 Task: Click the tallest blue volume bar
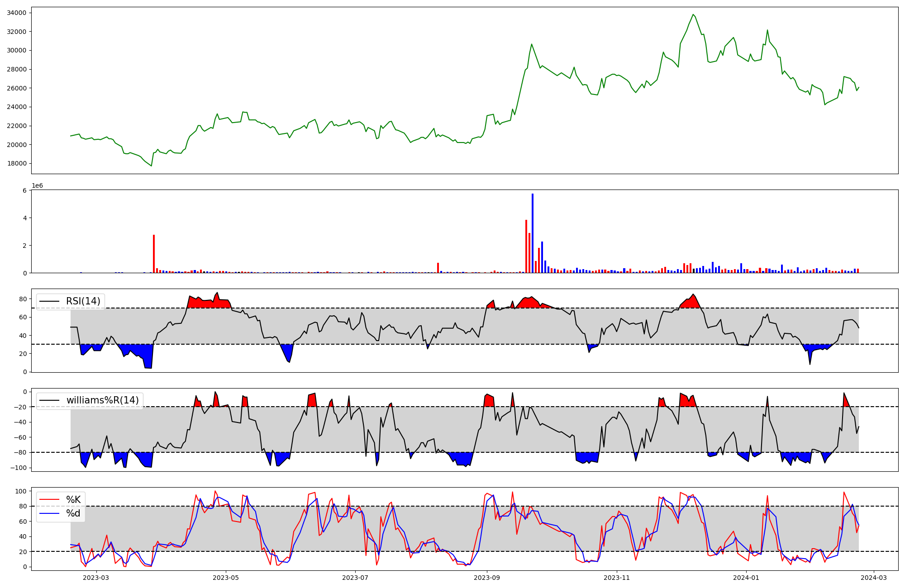click(533, 233)
